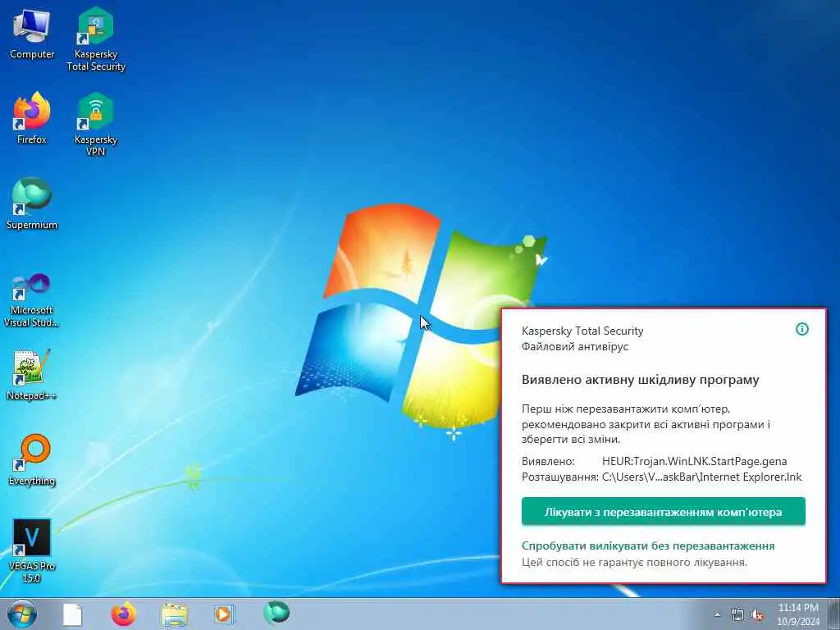Click the blank document icon in taskbar
The image size is (840, 630).
pos(72,614)
